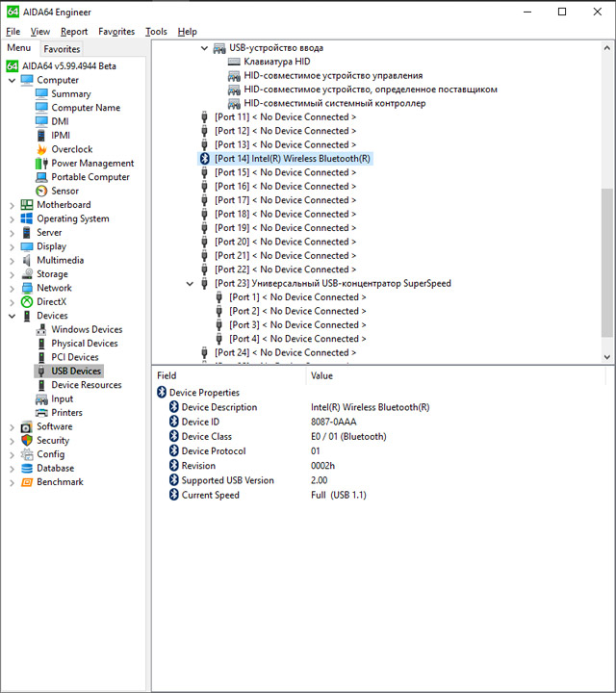Click the keyboard icon beside Клавиатура HID
616x693 pixels.
(234, 62)
